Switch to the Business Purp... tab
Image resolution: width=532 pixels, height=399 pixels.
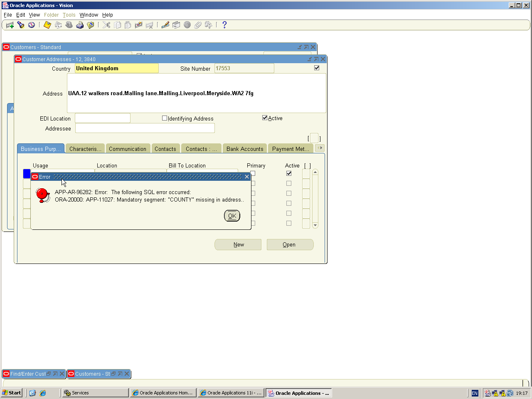tap(41, 149)
